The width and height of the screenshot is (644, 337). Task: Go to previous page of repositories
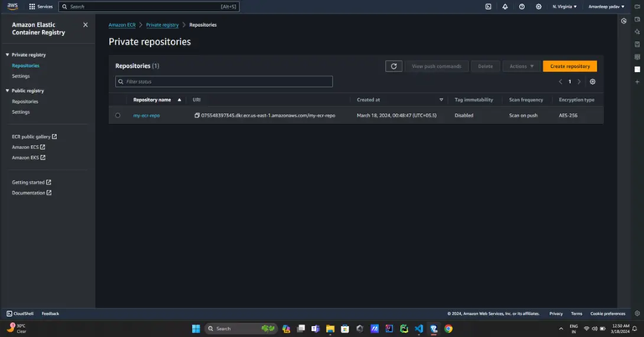[561, 81]
